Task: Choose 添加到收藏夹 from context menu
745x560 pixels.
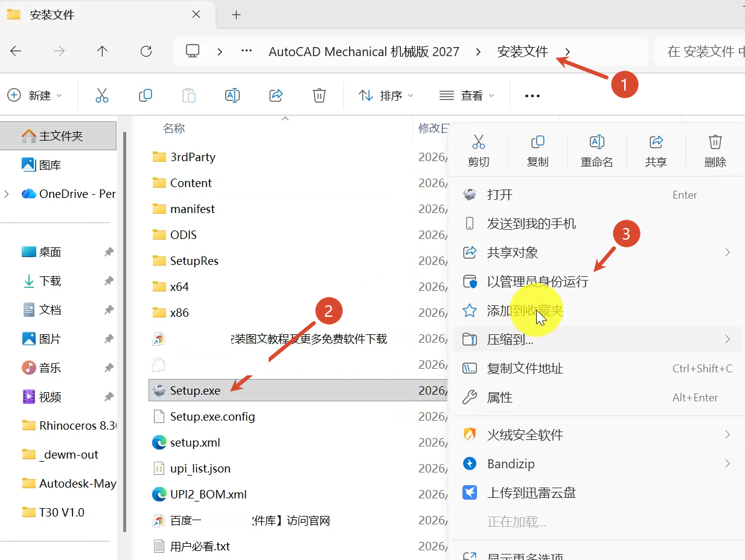Action: (597, 311)
